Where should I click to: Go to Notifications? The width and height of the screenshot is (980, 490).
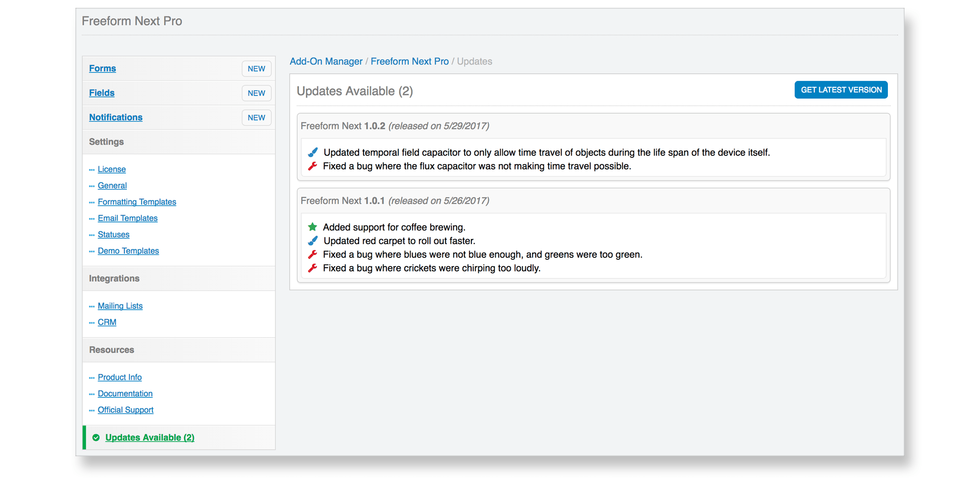click(x=116, y=117)
